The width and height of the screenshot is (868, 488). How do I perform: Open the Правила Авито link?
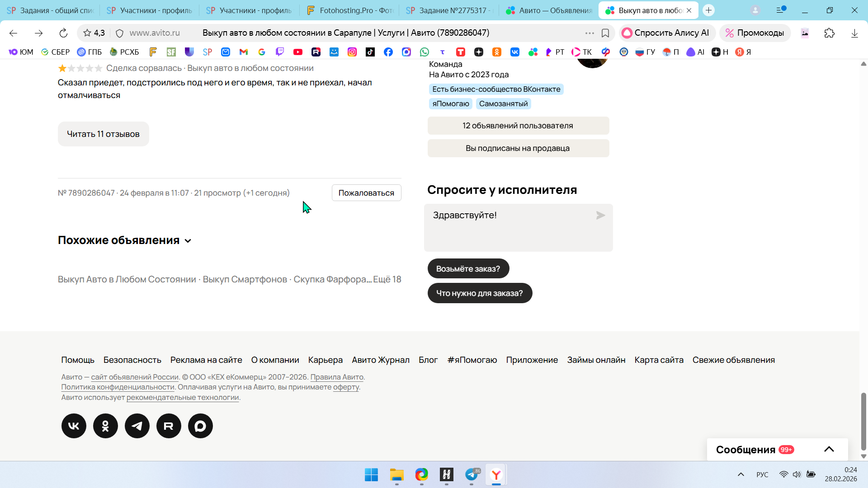[337, 377]
